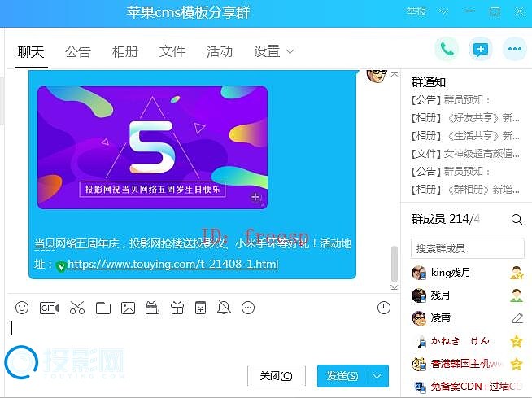
Task: Click the red packet yen icon
Action: click(201, 308)
